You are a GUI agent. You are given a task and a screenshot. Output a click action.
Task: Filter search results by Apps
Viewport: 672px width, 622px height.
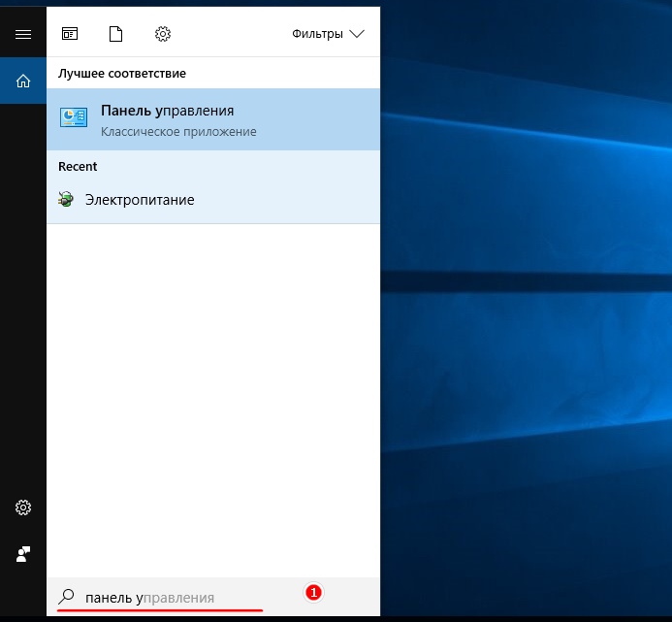pyautogui.click(x=70, y=33)
